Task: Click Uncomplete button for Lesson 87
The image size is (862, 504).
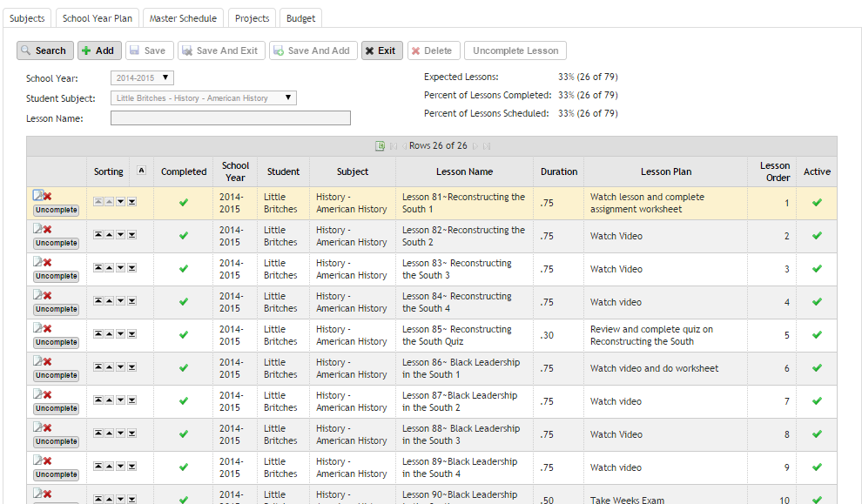Action: click(56, 408)
